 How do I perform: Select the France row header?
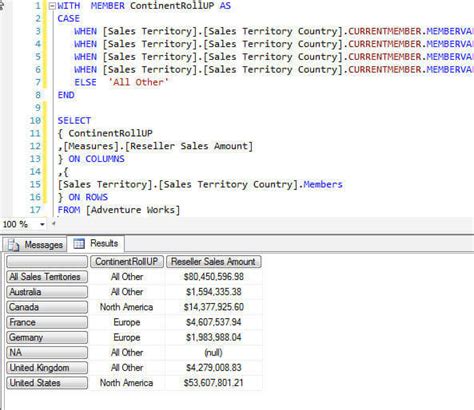47,322
